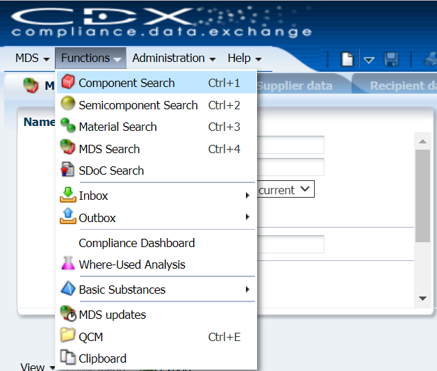This screenshot has width=437, height=371.
Task: Click the yellow sphere Semicomponent Search icon
Action: [x=68, y=104]
